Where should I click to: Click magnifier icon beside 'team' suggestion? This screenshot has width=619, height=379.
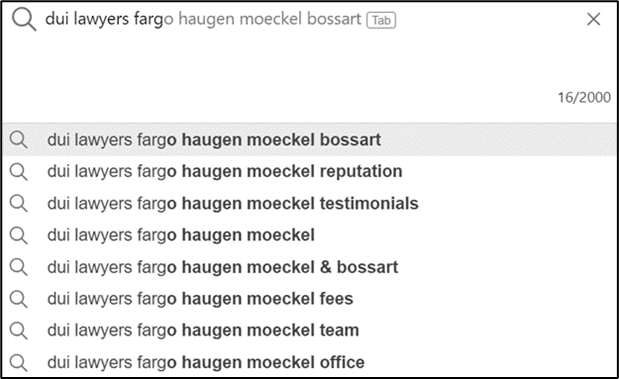[19, 331]
